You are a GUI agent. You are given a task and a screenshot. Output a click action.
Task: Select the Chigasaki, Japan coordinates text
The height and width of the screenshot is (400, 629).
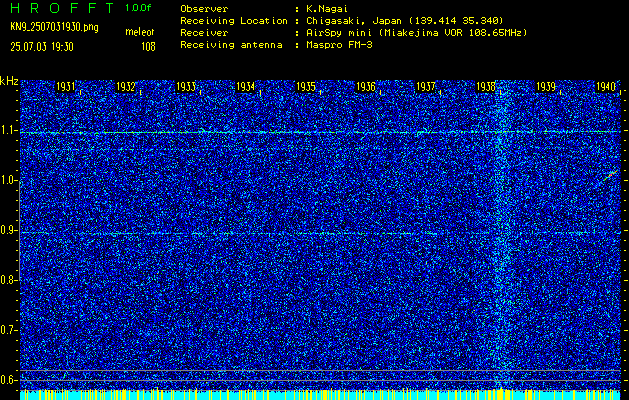pos(404,21)
